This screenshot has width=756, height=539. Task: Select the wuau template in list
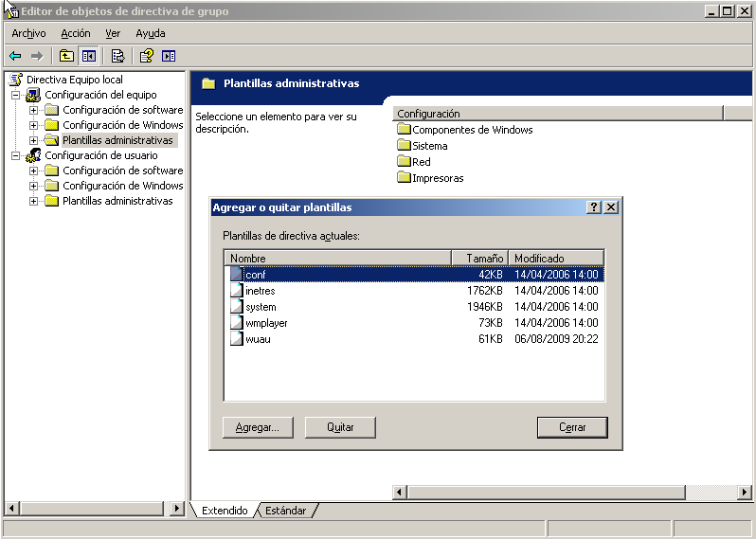coord(258,339)
